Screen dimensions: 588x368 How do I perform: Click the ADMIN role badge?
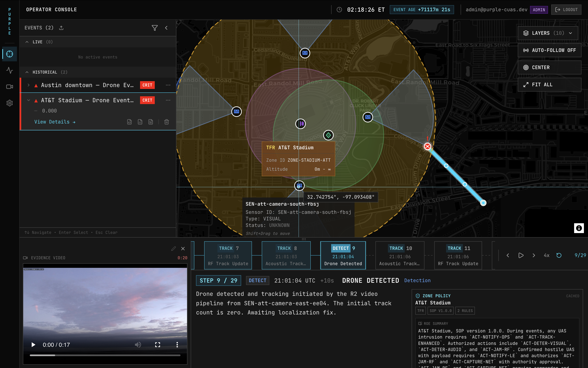tap(539, 10)
